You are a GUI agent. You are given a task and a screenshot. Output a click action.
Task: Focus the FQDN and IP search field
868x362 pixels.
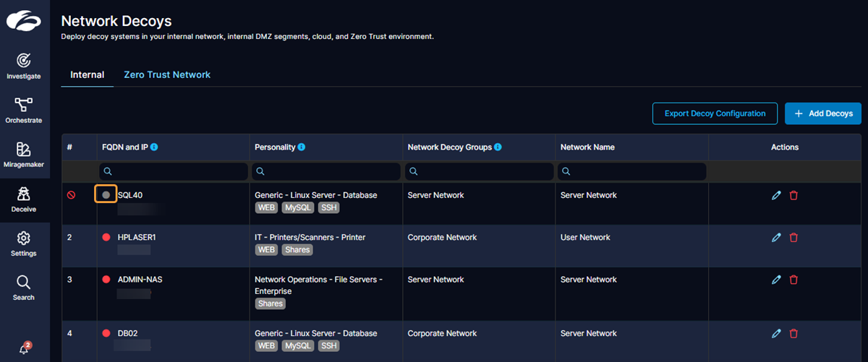tap(174, 171)
